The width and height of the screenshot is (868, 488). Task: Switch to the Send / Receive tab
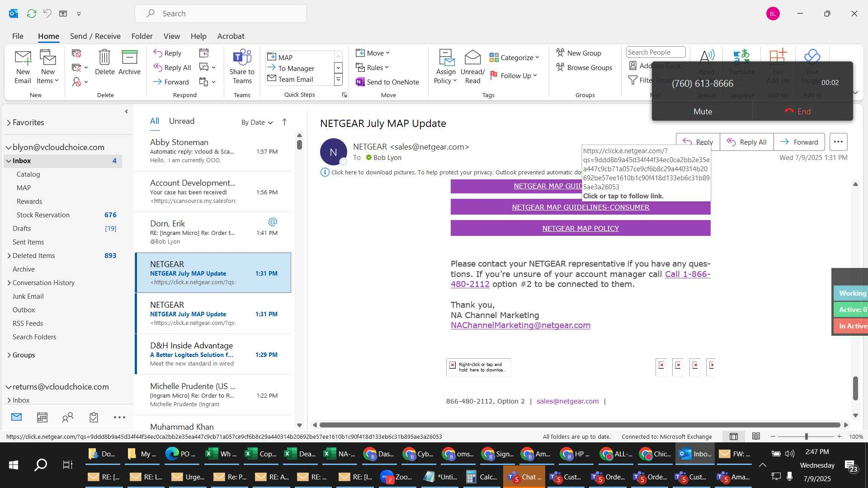95,36
